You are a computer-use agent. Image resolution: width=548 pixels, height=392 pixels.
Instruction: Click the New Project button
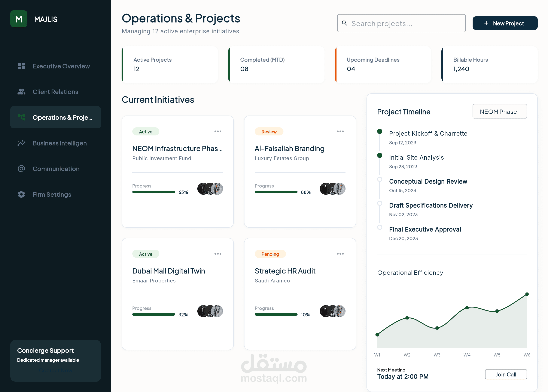tap(505, 23)
